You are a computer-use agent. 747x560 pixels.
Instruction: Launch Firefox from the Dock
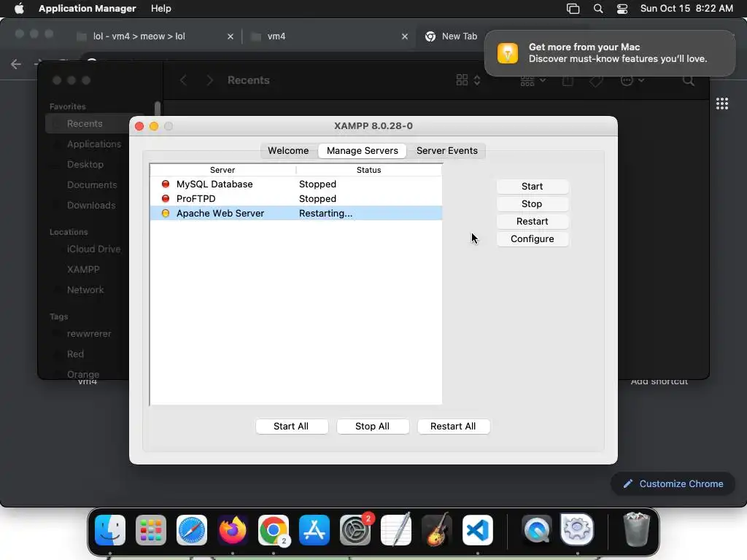click(x=233, y=529)
